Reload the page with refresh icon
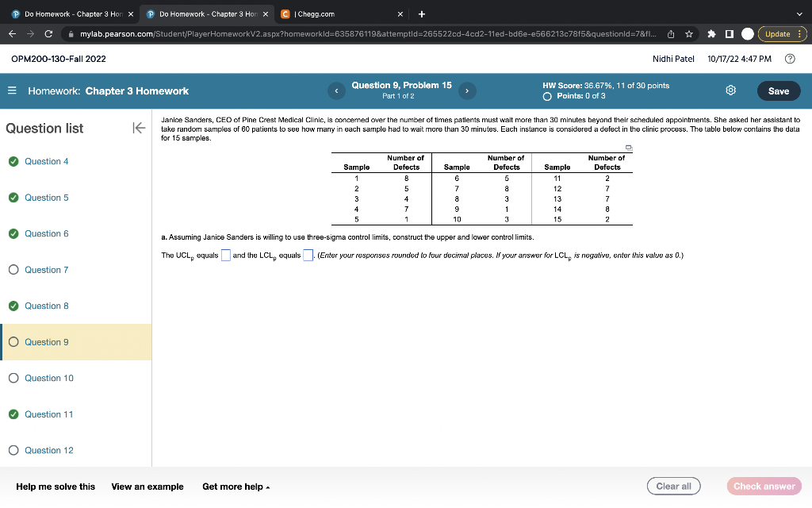The width and height of the screenshot is (812, 508). 48,33
